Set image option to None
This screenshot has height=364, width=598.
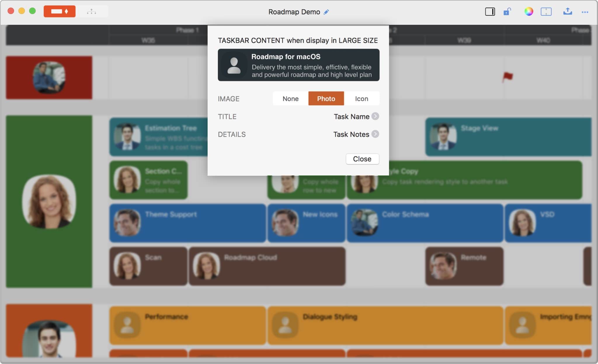pos(291,99)
